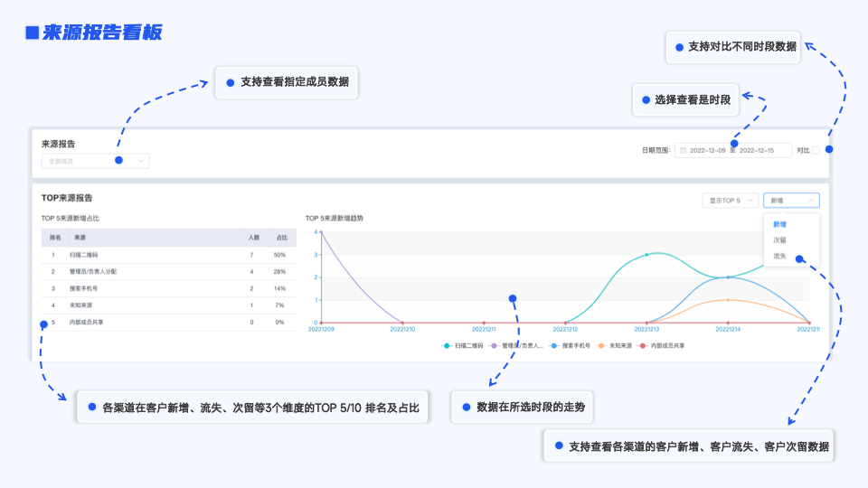The height and width of the screenshot is (488, 868).
Task: Choose 流失 in the dropdown list
Action: 779,256
